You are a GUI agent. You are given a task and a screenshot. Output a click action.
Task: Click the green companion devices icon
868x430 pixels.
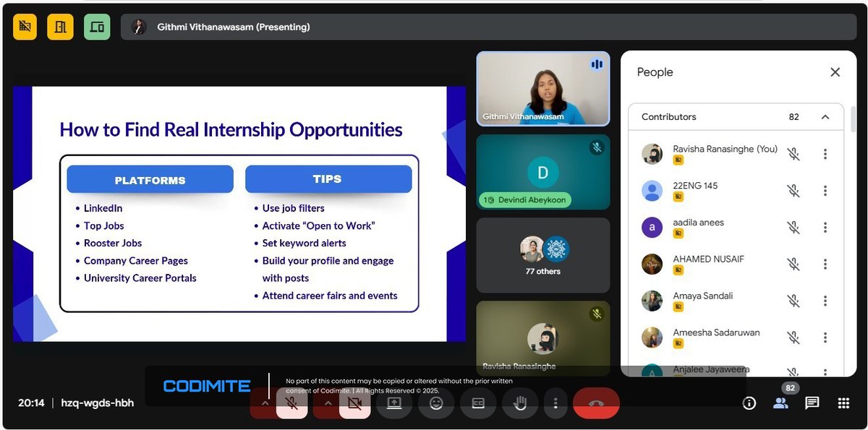[97, 27]
